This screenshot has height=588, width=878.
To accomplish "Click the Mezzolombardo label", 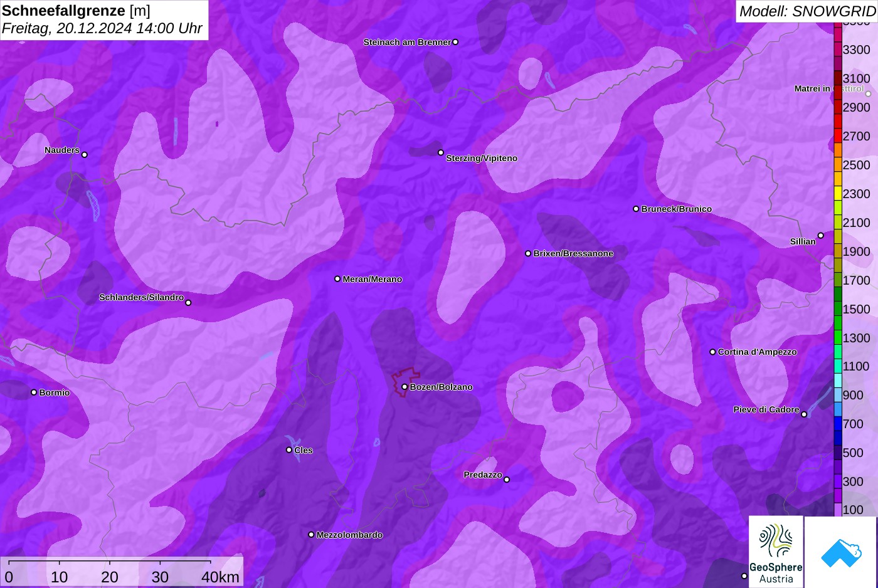I will pyautogui.click(x=349, y=535).
